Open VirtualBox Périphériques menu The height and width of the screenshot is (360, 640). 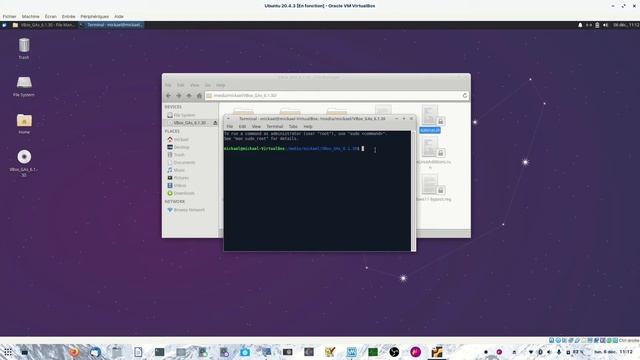[x=95, y=16]
